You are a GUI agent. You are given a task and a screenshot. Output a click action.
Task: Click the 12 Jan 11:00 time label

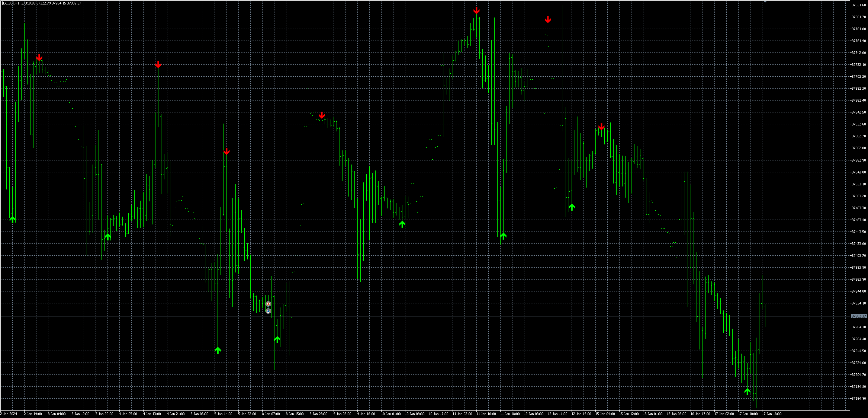(x=558, y=414)
